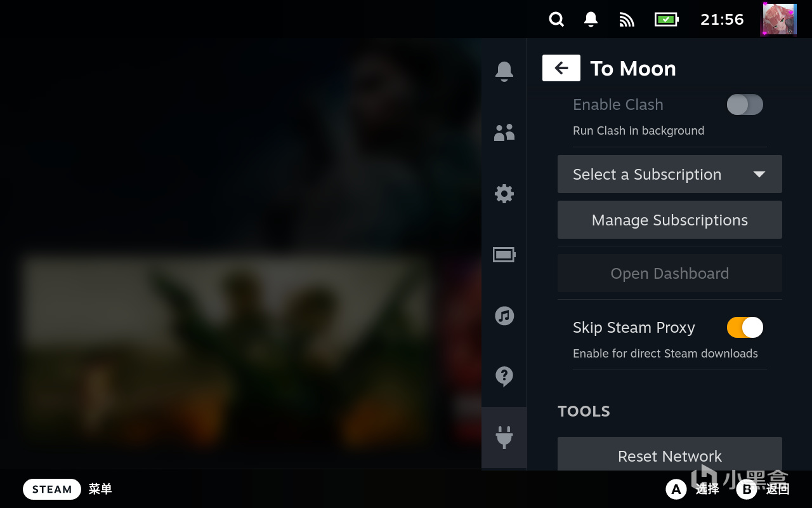The height and width of the screenshot is (508, 812).
Task: Open the music note soundtrack tab
Action: click(504, 316)
